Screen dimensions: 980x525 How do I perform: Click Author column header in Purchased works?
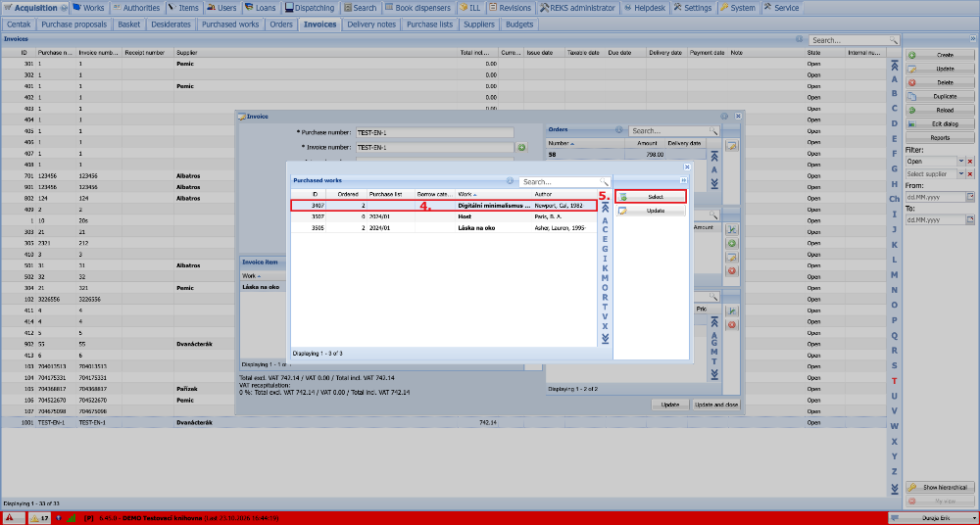click(x=564, y=194)
